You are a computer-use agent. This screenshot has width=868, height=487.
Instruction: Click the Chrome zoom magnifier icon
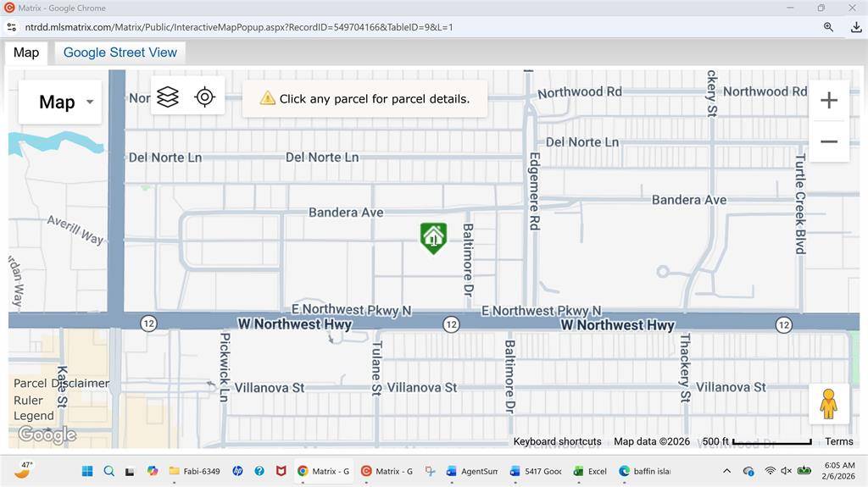coord(828,27)
